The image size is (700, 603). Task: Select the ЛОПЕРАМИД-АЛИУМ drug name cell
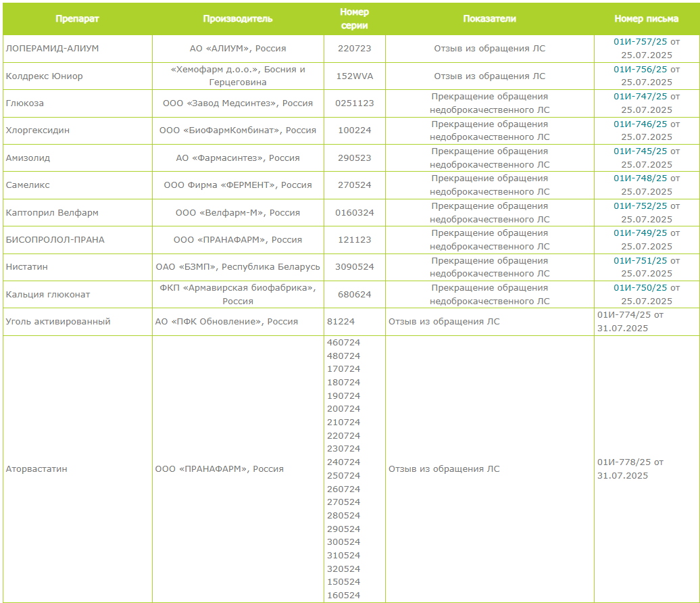tap(77, 49)
